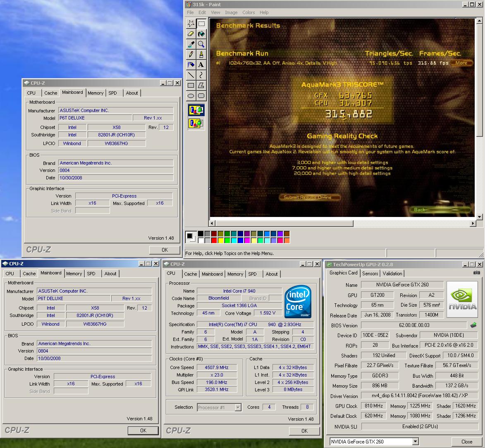The image size is (490, 448).
Task: Pick the yellow swatch in Paint palette
Action: coord(221,240)
